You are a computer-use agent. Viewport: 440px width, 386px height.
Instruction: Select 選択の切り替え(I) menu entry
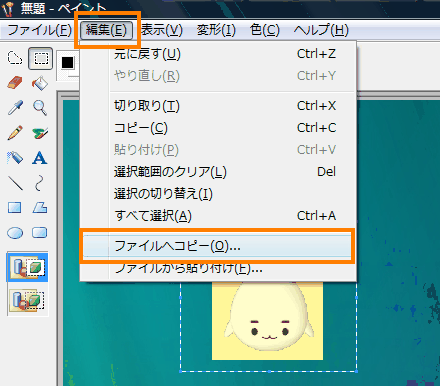[x=218, y=194]
